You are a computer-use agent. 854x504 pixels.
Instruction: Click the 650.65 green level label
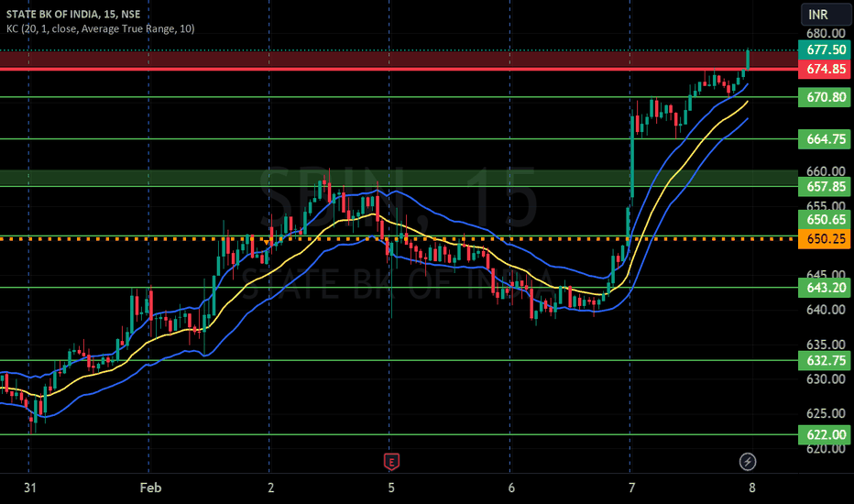click(825, 220)
